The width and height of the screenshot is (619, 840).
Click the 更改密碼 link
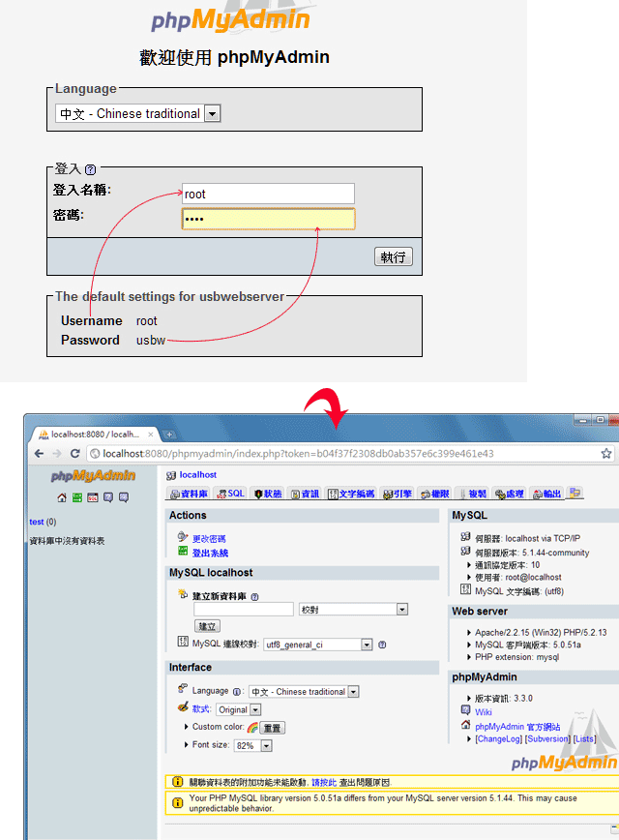click(x=209, y=539)
